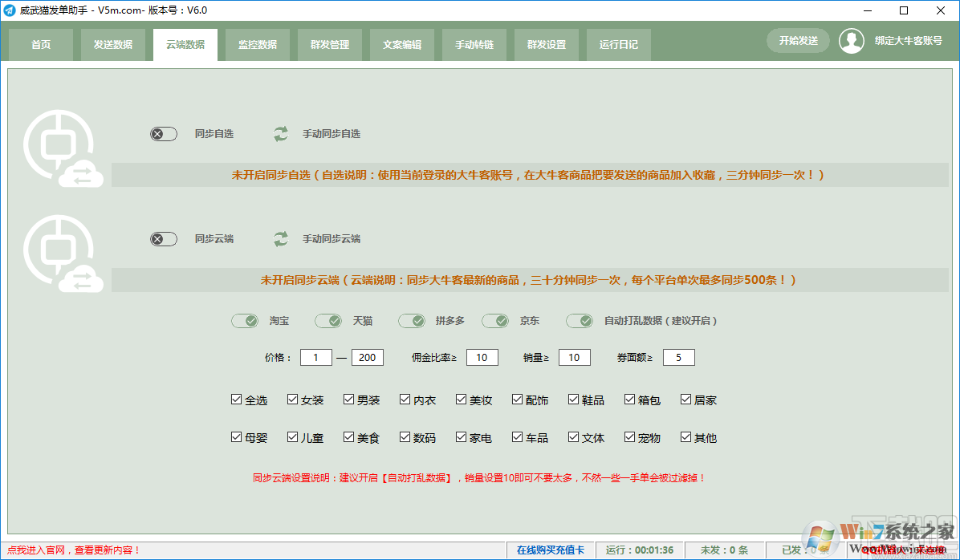
Task: Click the refresh icon next to 手动同步云端
Action: 279,238
